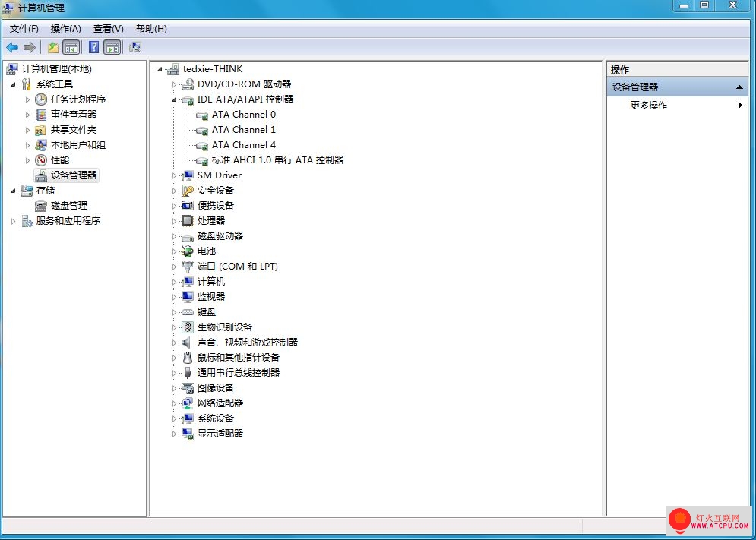
Task: Click the 磁盘驱动器 icon
Action: coord(188,237)
